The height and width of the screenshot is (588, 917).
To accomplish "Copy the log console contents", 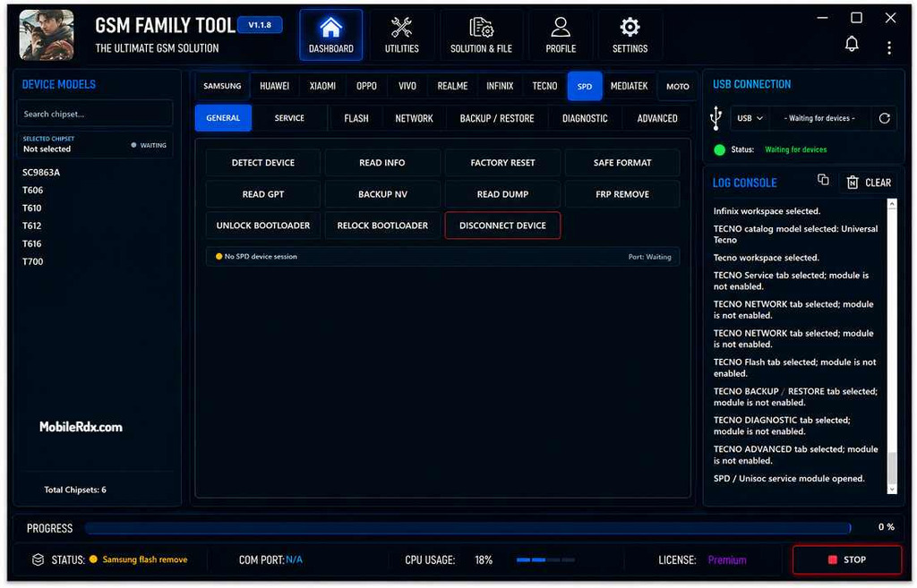I will click(823, 180).
